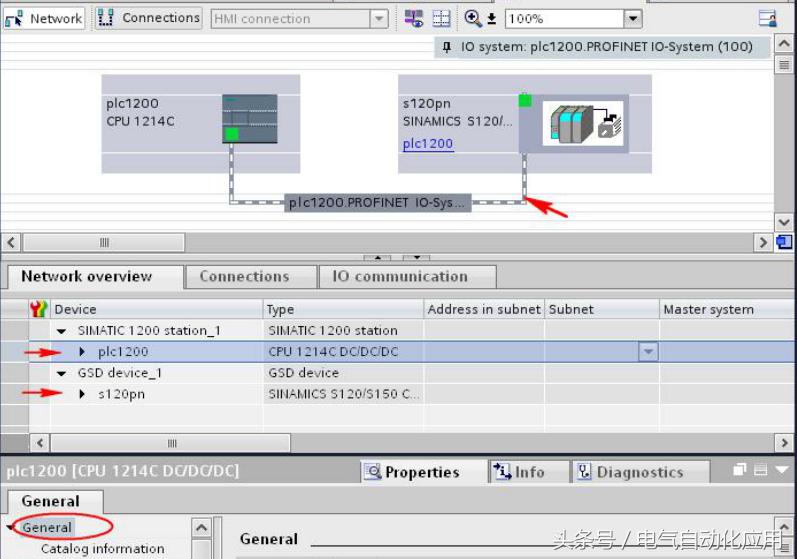Viewport: 797px width, 559px height.
Task: Click the zoom value field showing 100%
Action: click(x=564, y=19)
